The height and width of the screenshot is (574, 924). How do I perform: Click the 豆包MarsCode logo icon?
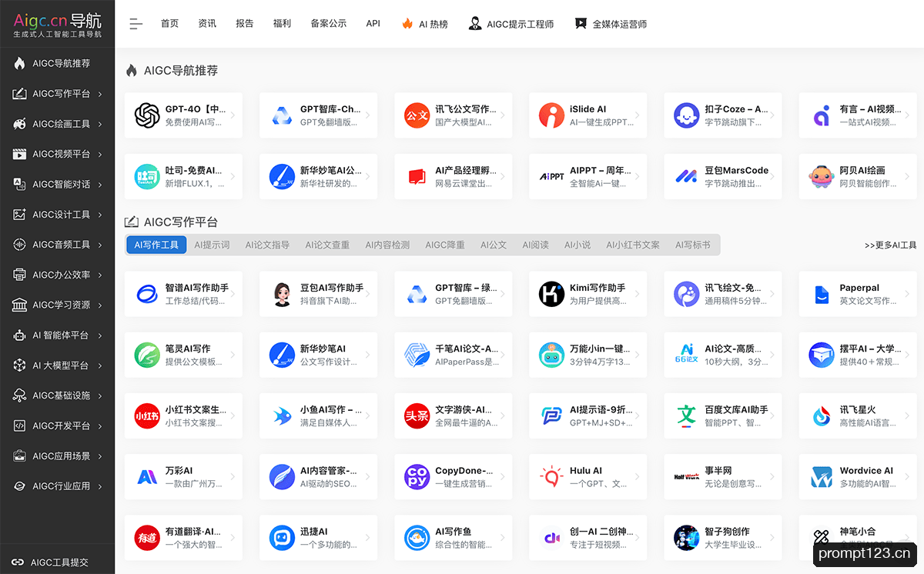(686, 177)
